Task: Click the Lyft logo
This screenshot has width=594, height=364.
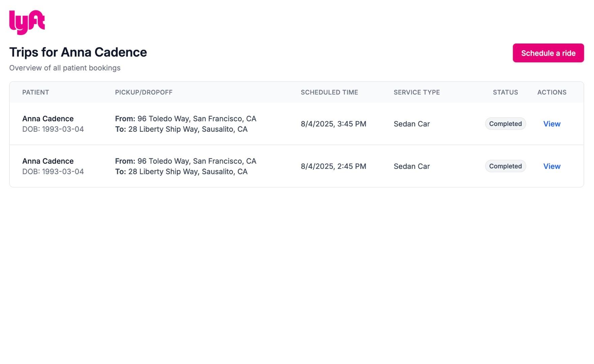Action: (27, 22)
